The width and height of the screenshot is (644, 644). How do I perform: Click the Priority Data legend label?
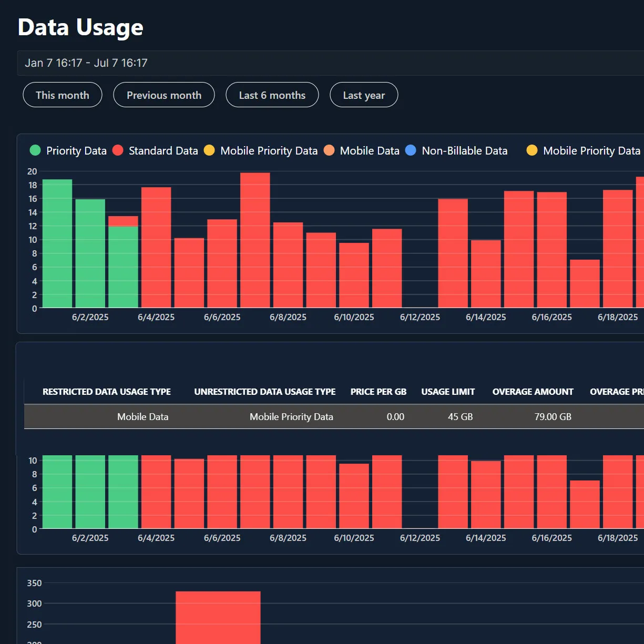(x=76, y=151)
